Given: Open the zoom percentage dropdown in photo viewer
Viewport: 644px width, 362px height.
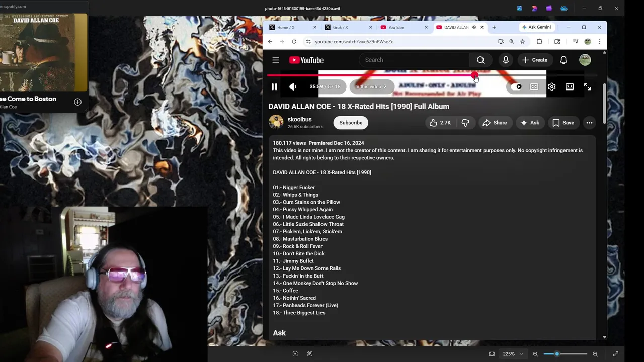Looking at the screenshot, I should coord(513,354).
